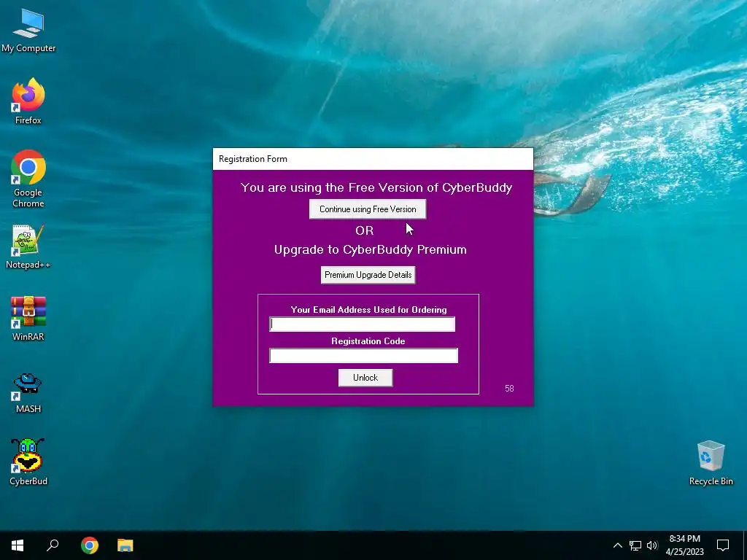747x560 pixels.
Task: Select the Firefox desktop shortcut
Action: pyautogui.click(x=28, y=101)
